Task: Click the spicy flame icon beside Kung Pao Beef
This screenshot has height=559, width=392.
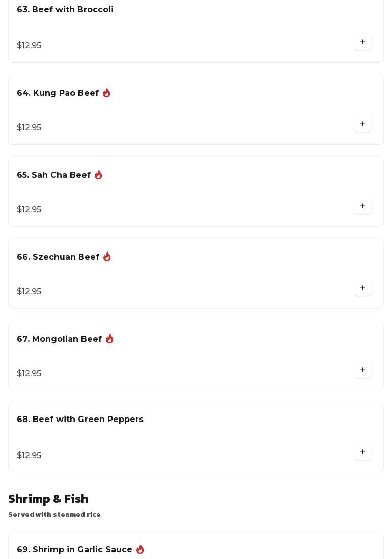Action: click(x=106, y=93)
